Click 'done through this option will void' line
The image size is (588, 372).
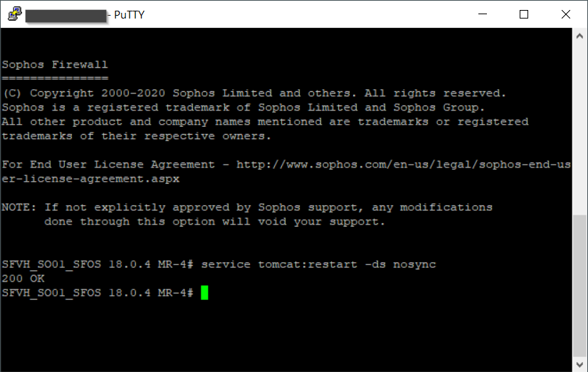click(214, 222)
